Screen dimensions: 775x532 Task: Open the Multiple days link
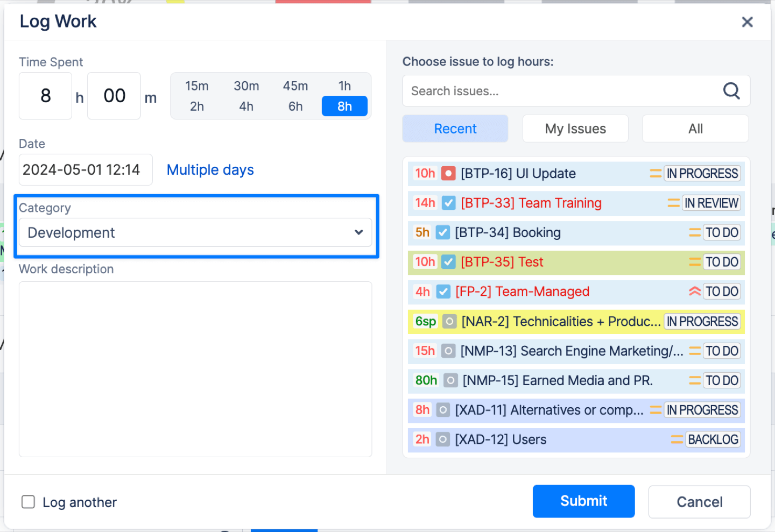click(210, 170)
